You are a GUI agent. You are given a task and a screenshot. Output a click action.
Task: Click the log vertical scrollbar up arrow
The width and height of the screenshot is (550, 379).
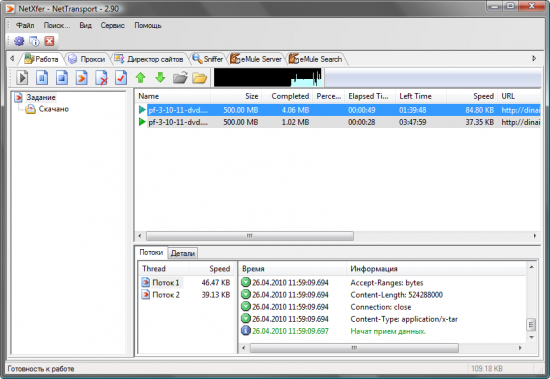531,267
